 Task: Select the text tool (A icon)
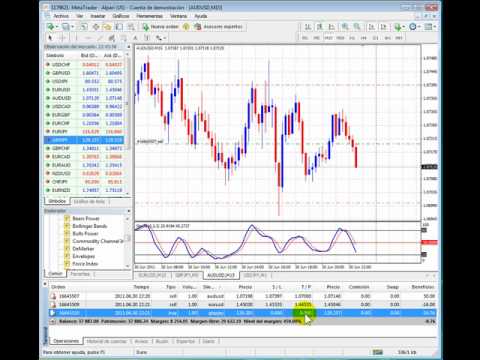pos(135,38)
